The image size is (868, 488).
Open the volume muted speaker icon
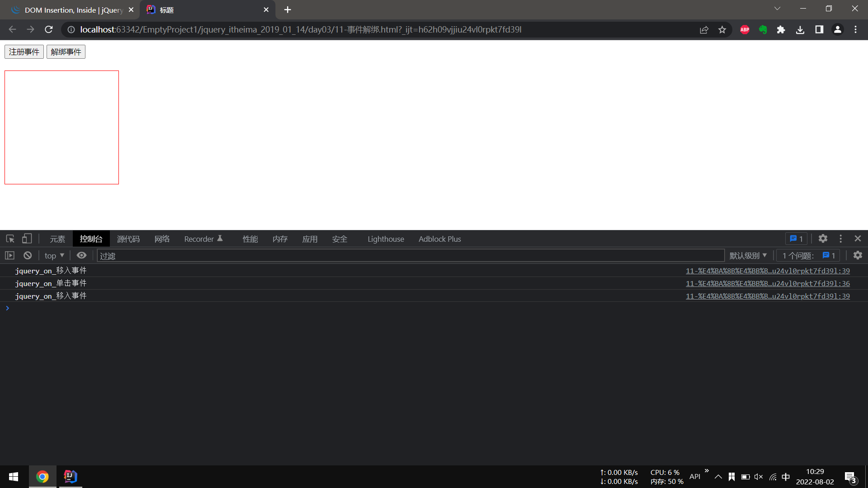(759, 477)
